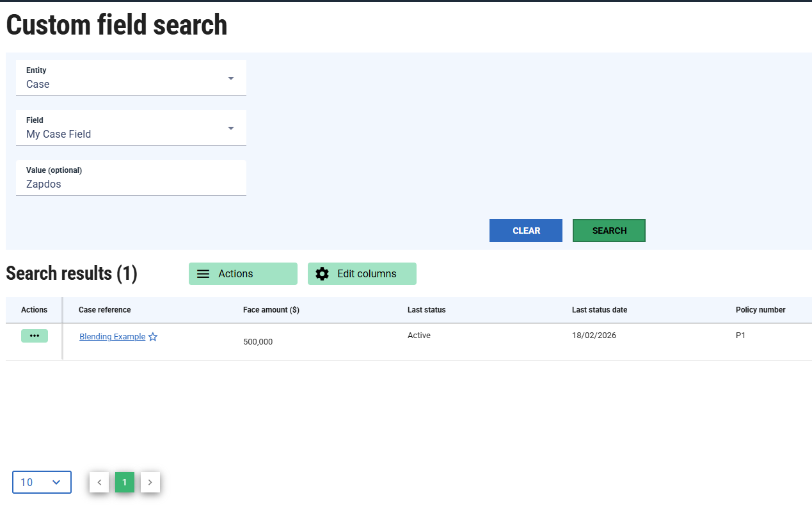The width and height of the screenshot is (812, 511).
Task: Click the gear icon beside Edit columns
Action: tap(322, 274)
